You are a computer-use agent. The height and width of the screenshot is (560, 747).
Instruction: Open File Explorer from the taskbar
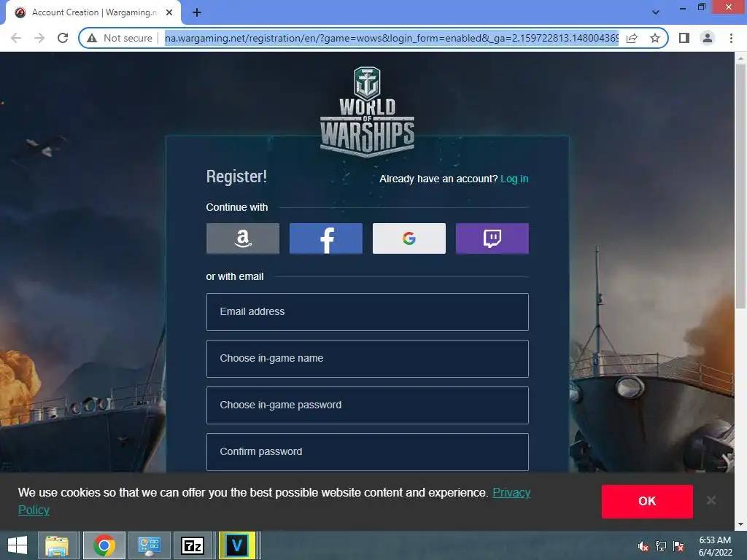(x=57, y=545)
